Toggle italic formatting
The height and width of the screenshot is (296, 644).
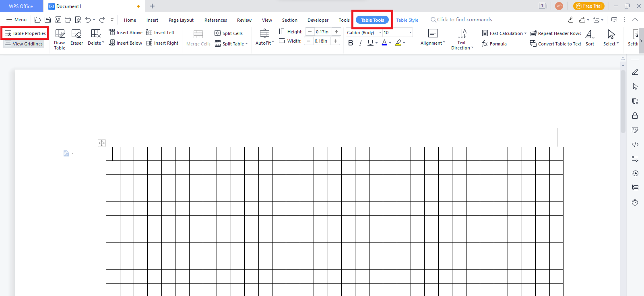(x=360, y=43)
